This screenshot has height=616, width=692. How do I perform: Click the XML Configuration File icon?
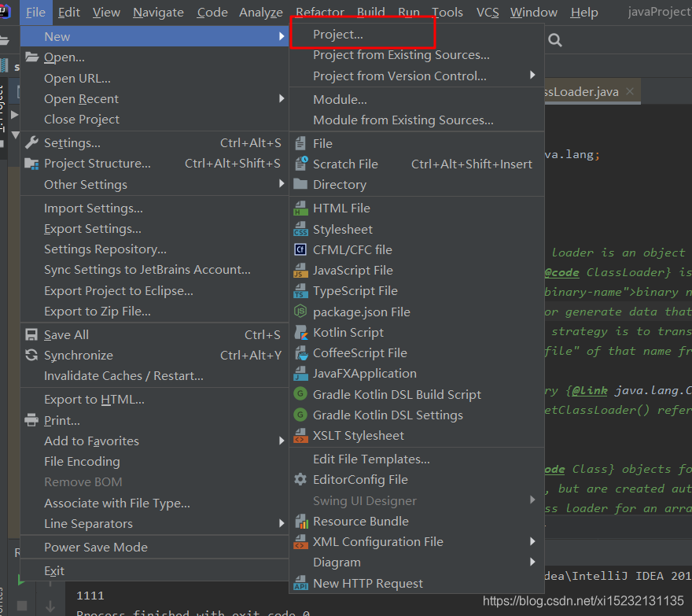300,542
